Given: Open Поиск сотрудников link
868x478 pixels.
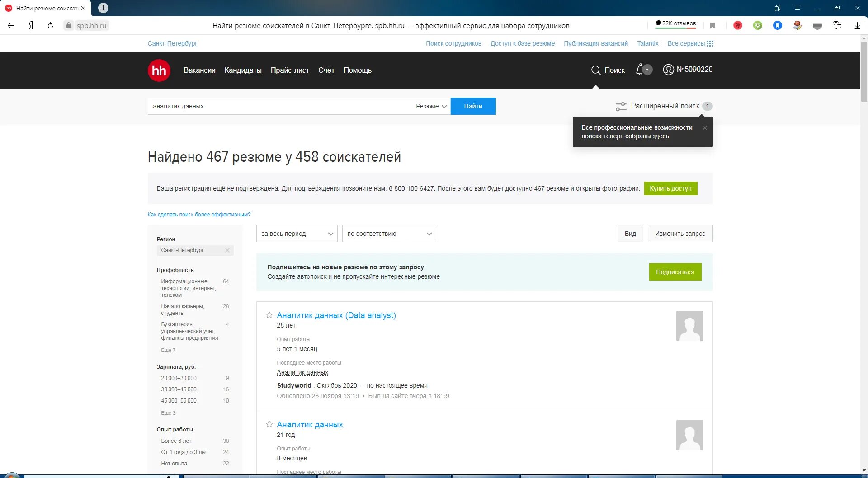Looking at the screenshot, I should coord(453,44).
